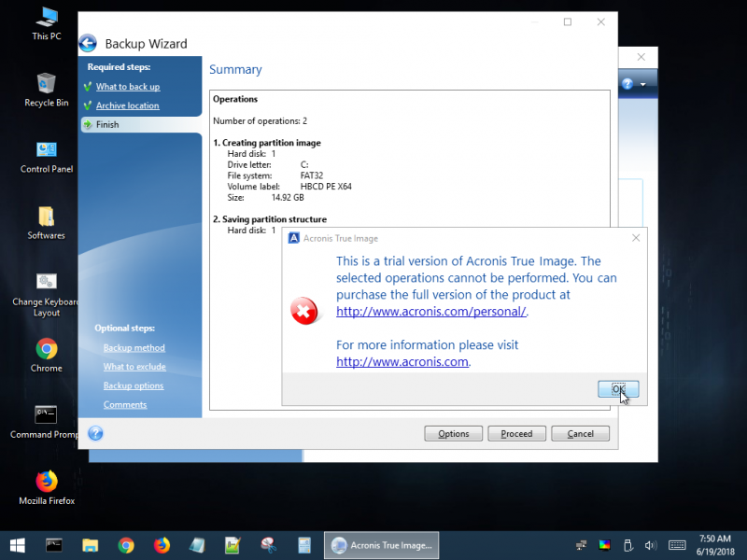
Task: Open File Explorer from the taskbar
Action: [x=90, y=545]
